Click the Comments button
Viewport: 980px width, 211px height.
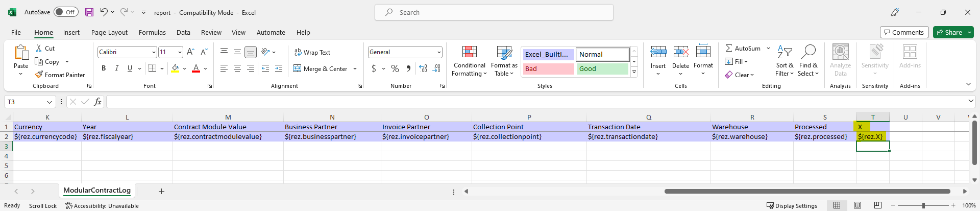coord(904,32)
